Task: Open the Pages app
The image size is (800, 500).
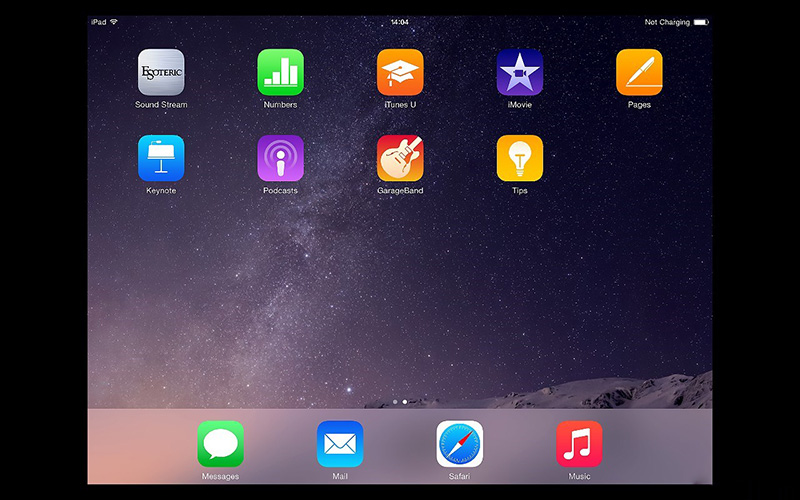Action: [639, 72]
